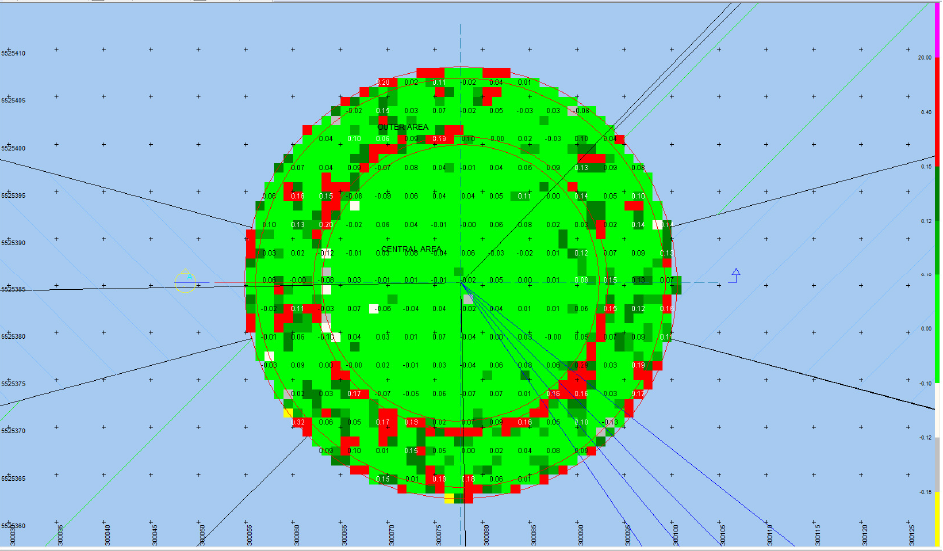Image resolution: width=943 pixels, height=551 pixels.
Task: Click the 300125 easting axis label
Action: click(x=914, y=535)
